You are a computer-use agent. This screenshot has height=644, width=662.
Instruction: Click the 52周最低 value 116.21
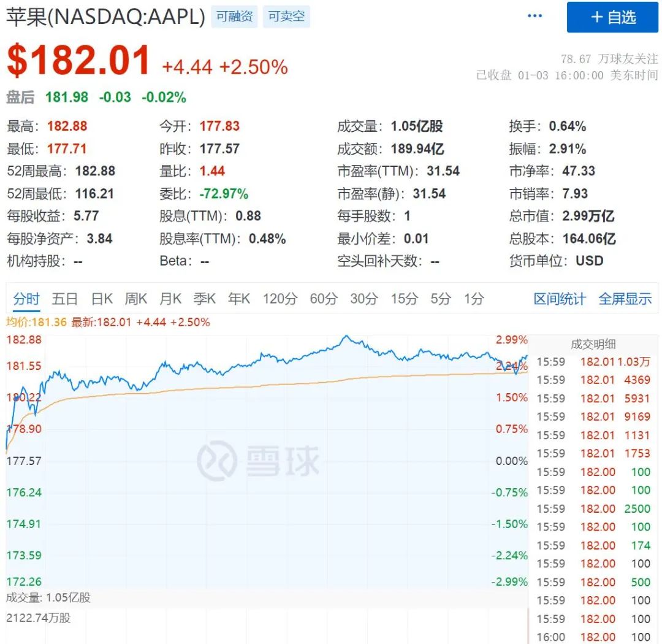click(x=94, y=194)
